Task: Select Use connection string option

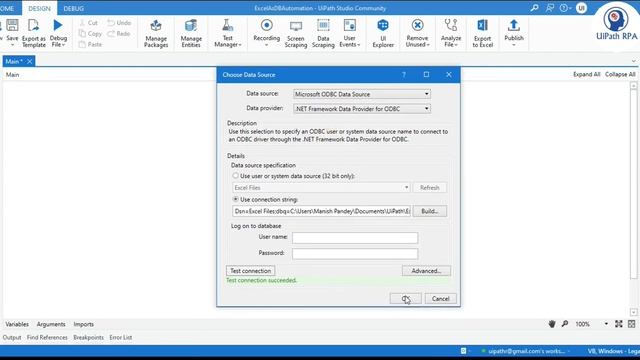Action: [236, 199]
